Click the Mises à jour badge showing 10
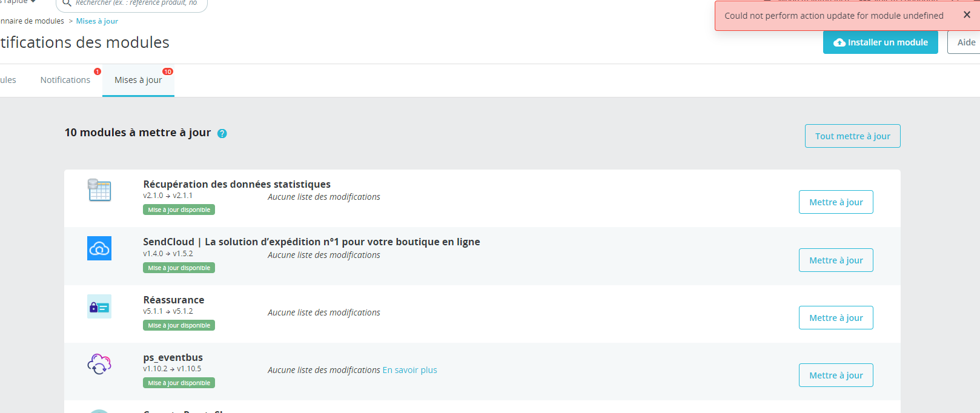 168,71
